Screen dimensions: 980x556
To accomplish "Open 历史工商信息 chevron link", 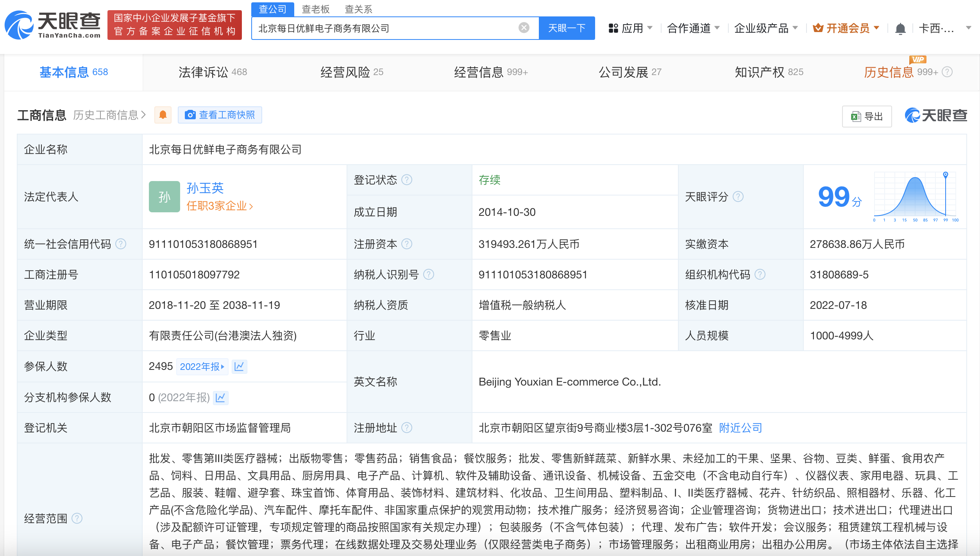I will (x=109, y=115).
